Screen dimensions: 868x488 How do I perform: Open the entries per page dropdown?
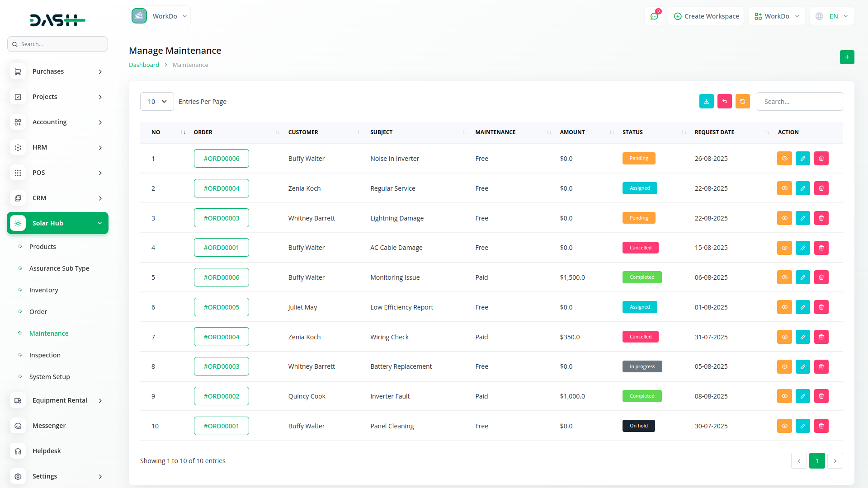click(x=157, y=102)
